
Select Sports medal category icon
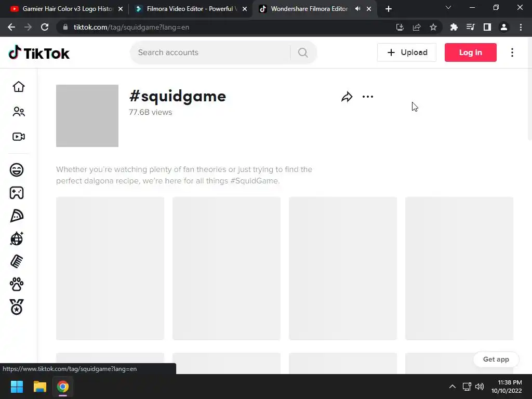point(17,307)
